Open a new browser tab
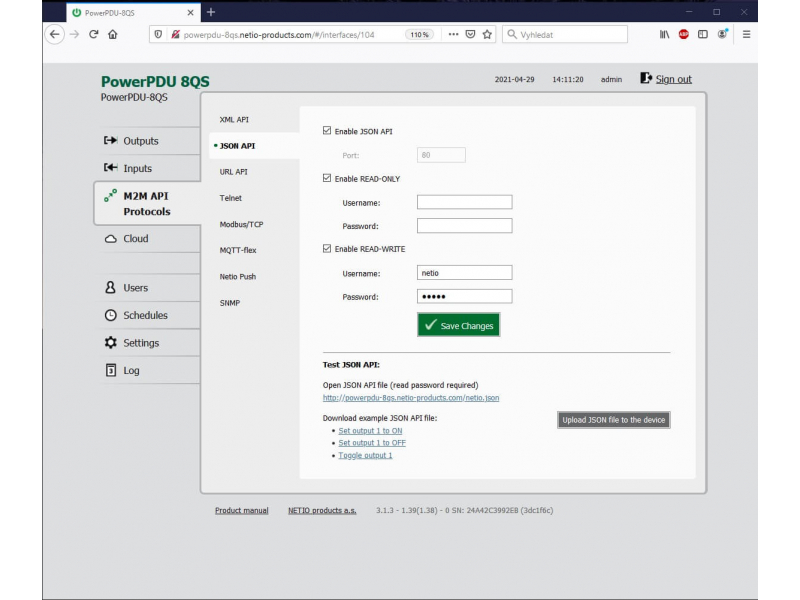 (x=211, y=12)
